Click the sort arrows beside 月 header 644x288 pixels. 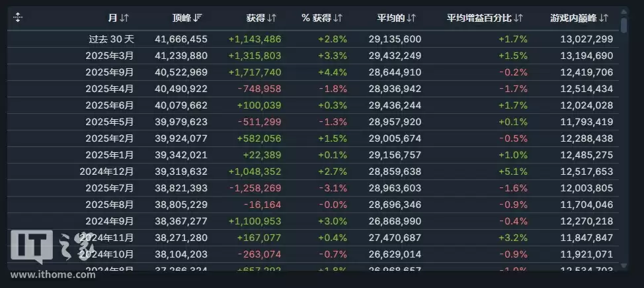(124, 17)
